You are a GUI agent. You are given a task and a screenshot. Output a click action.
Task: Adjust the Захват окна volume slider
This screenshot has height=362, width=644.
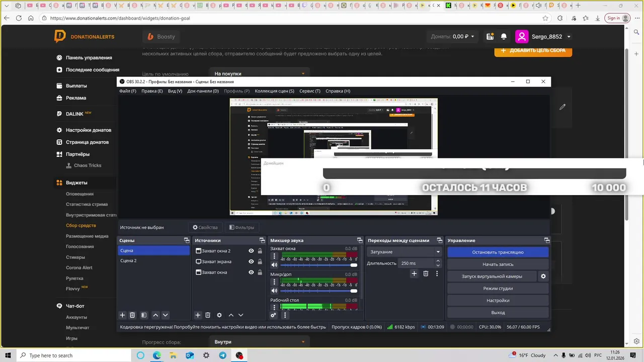(x=319, y=265)
